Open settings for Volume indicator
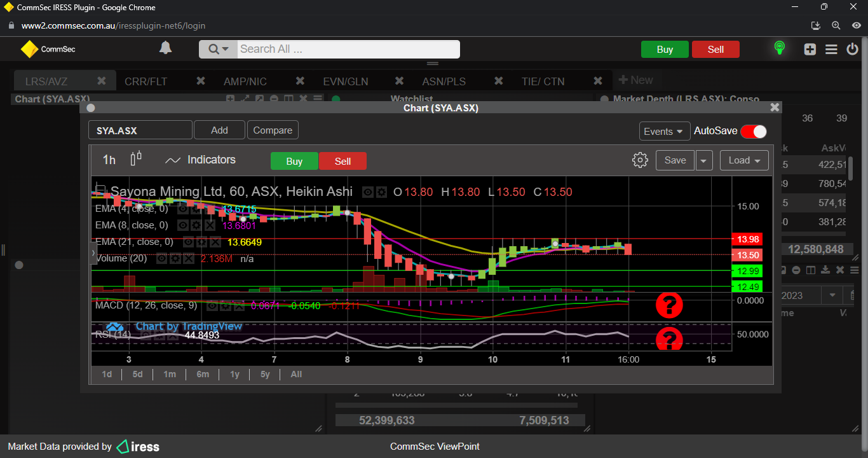 175,259
